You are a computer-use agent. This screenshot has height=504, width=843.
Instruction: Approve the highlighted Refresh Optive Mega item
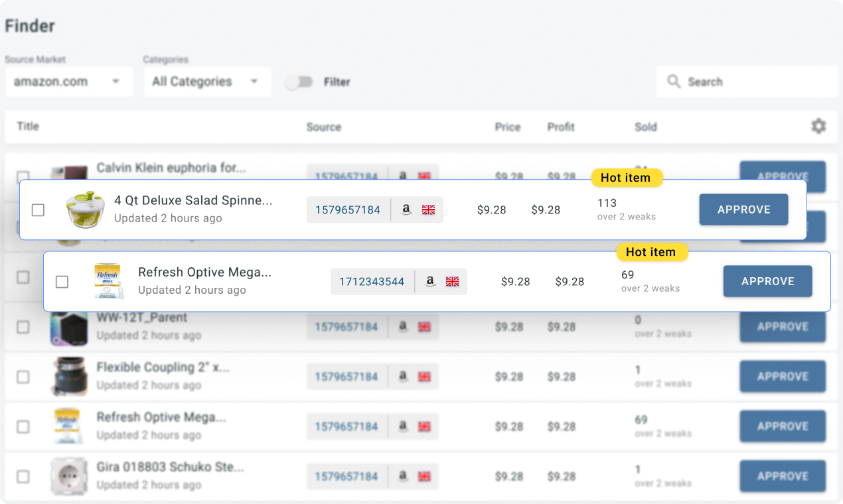click(767, 281)
